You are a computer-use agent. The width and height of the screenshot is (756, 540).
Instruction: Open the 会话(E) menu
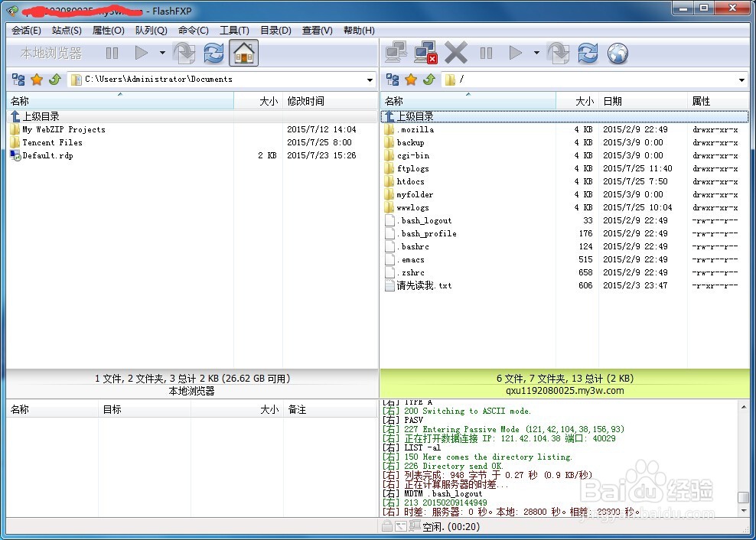click(26, 31)
